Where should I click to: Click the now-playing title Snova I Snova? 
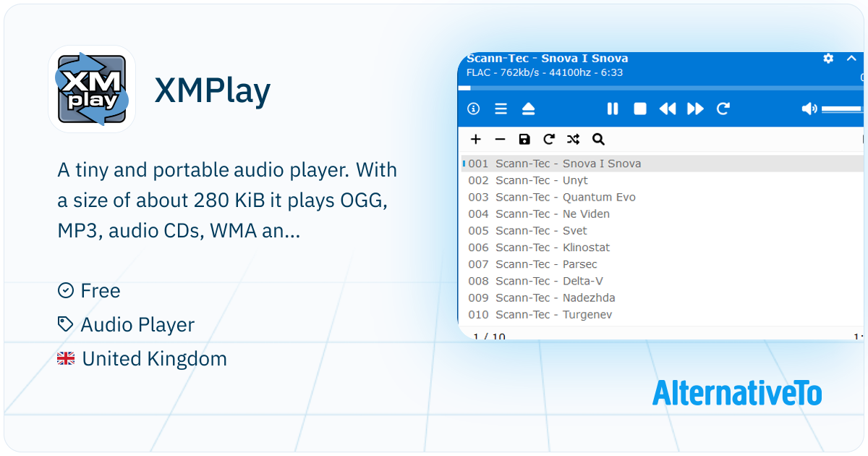(548, 59)
